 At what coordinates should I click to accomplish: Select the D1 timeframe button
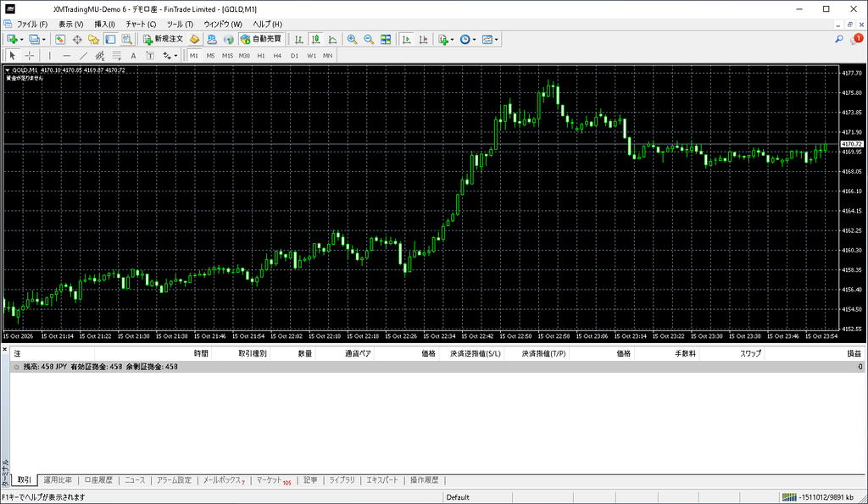point(294,55)
